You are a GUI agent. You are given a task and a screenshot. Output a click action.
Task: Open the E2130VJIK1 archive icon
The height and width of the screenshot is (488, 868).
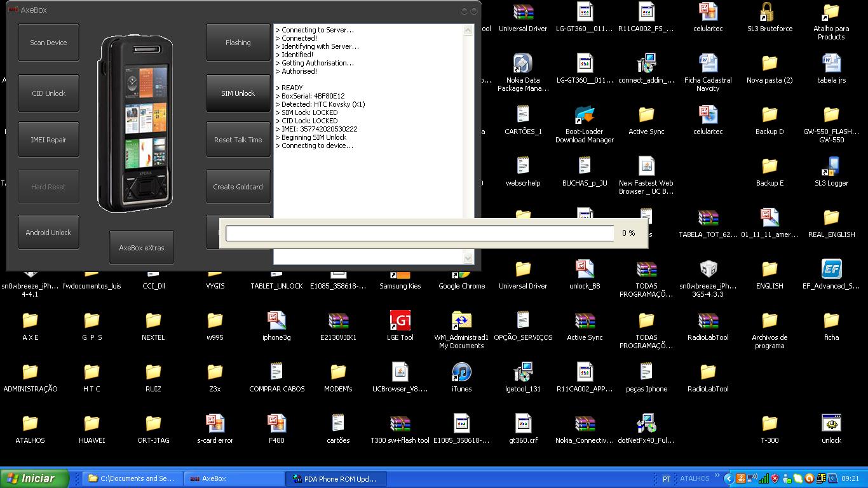coord(338,326)
